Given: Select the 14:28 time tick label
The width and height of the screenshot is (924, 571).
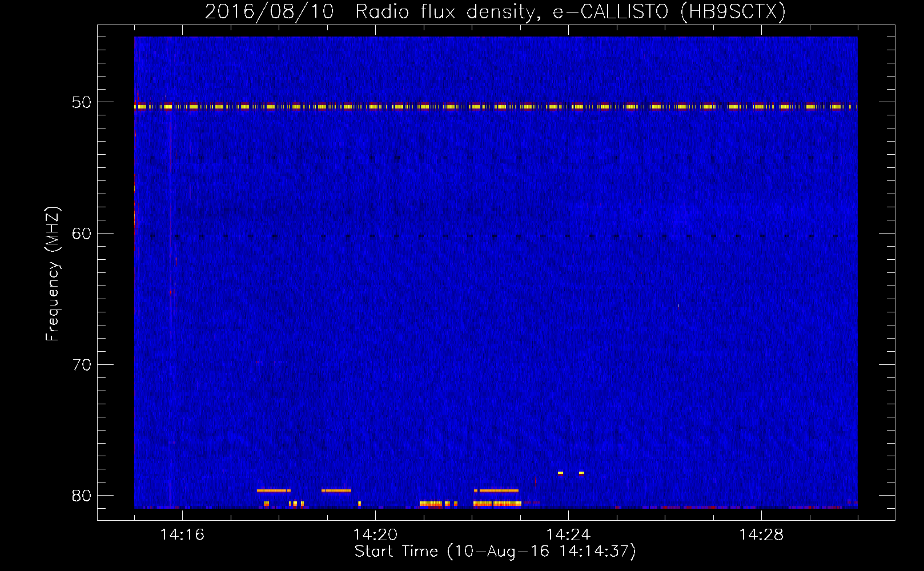Looking at the screenshot, I should (x=761, y=534).
